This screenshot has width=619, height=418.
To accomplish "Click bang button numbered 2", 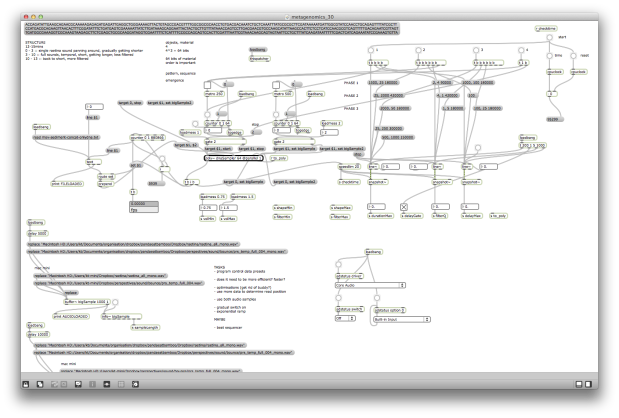I will click(x=418, y=50).
